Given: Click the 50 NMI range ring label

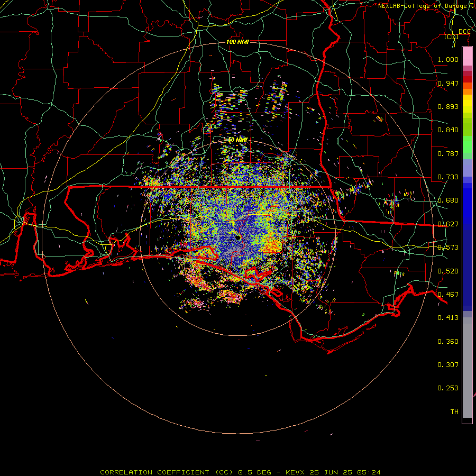Looking at the screenshot, I should pos(237,140).
